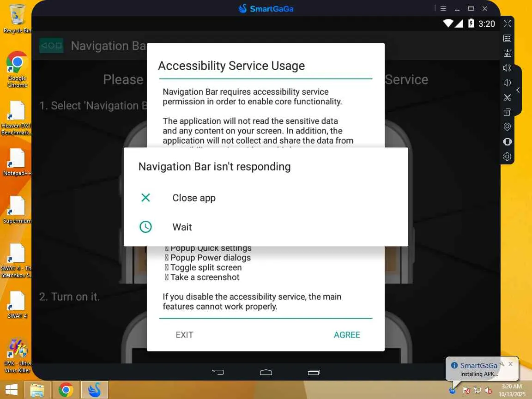The width and height of the screenshot is (532, 399).
Task: Click the install APK icon in sidebar
Action: 507,53
